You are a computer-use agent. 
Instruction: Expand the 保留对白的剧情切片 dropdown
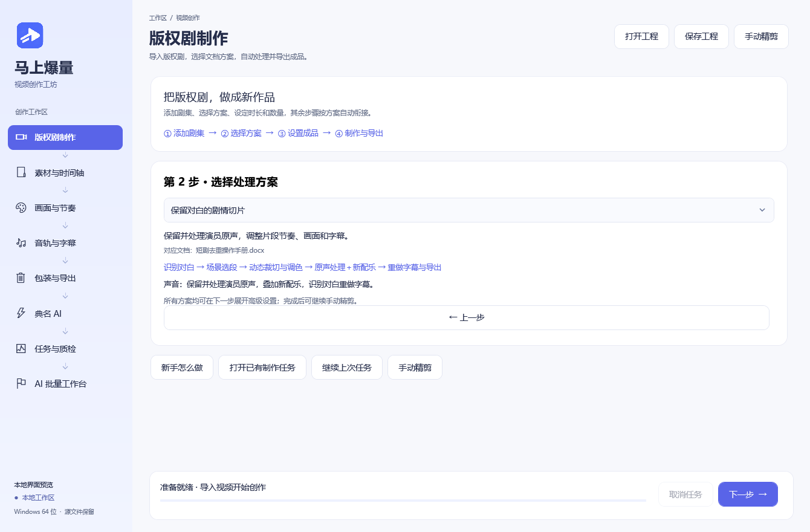[468, 210]
